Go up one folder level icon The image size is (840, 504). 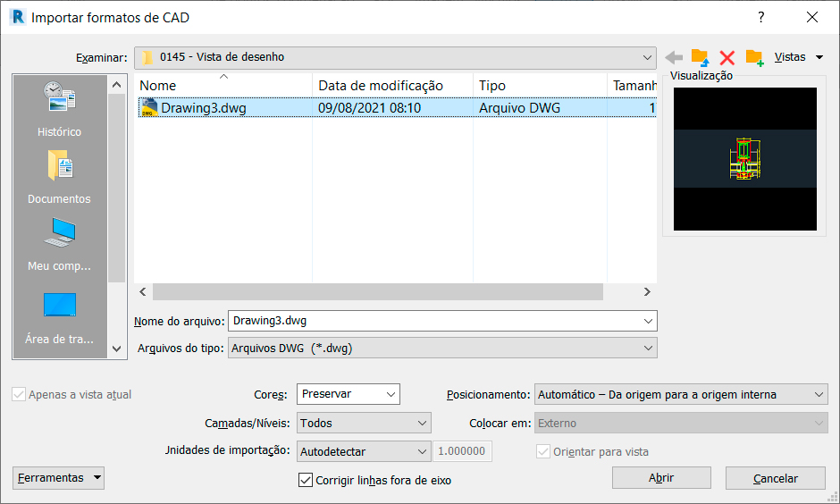point(700,57)
